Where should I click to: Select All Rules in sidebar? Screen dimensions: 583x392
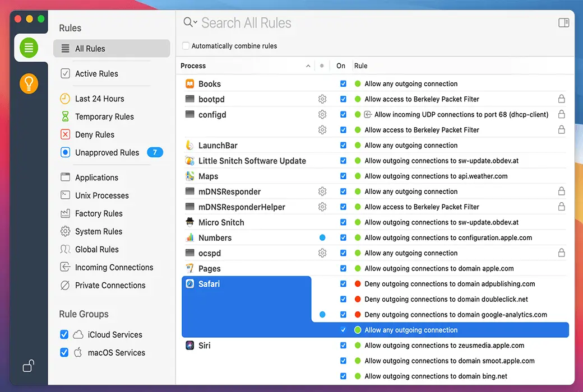tap(112, 48)
